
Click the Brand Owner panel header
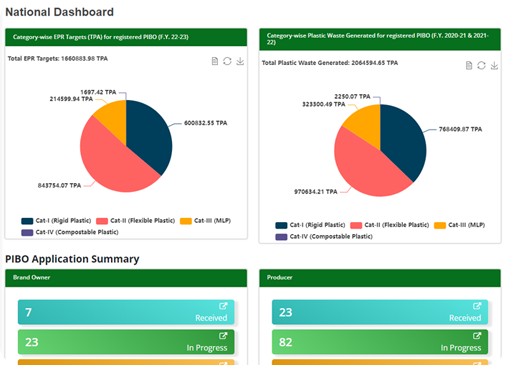click(x=126, y=278)
